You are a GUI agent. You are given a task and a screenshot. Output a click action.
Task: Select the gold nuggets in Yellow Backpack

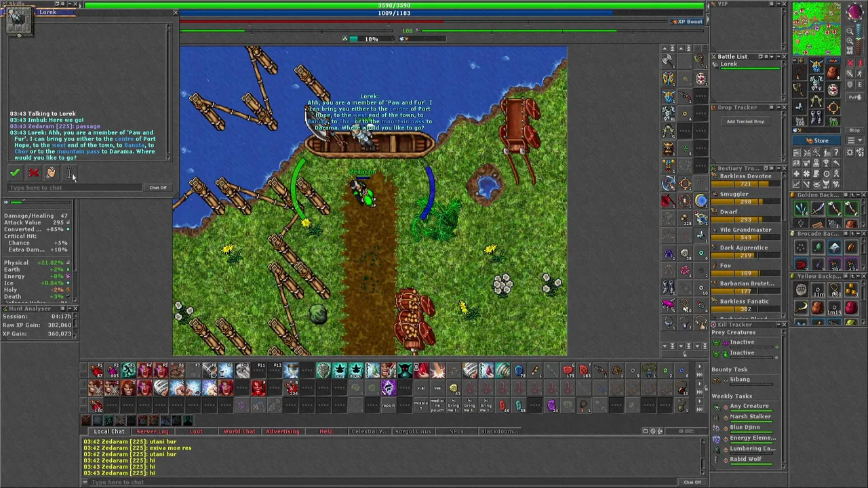pos(852,289)
